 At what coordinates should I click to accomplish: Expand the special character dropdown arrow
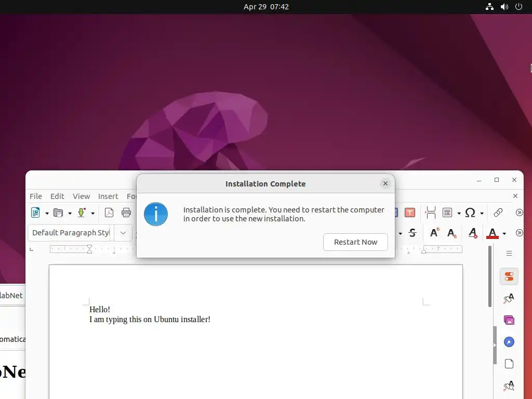tap(482, 214)
